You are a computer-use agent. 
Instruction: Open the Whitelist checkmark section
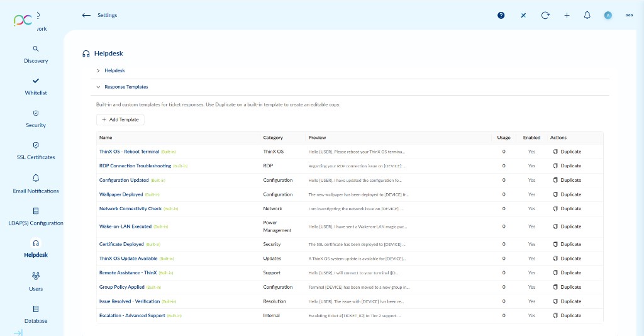click(x=36, y=87)
